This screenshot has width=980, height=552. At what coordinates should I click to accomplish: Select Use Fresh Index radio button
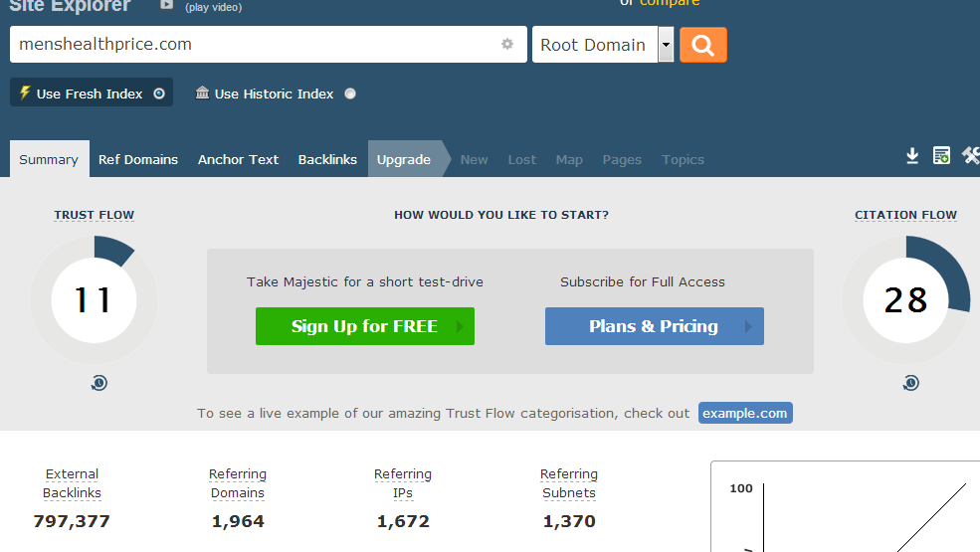(x=159, y=93)
